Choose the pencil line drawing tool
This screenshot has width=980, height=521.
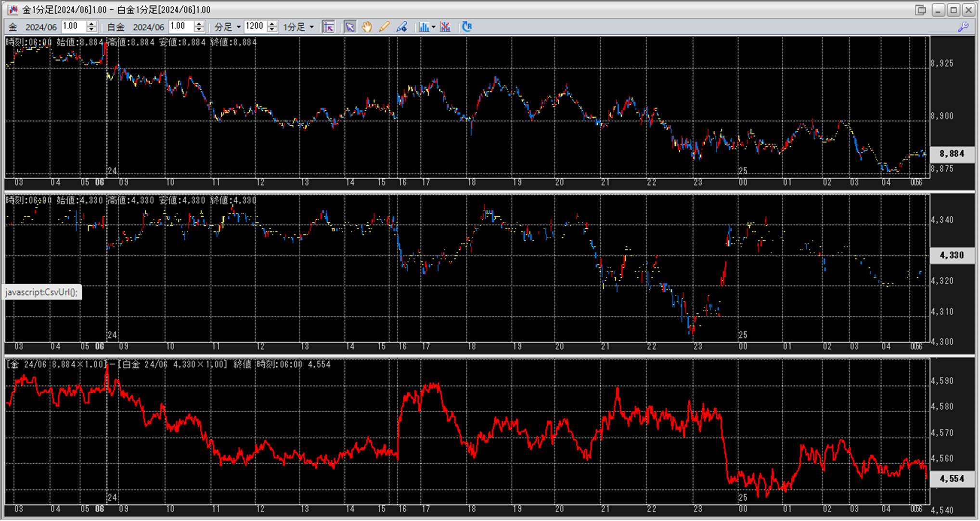pyautogui.click(x=384, y=27)
